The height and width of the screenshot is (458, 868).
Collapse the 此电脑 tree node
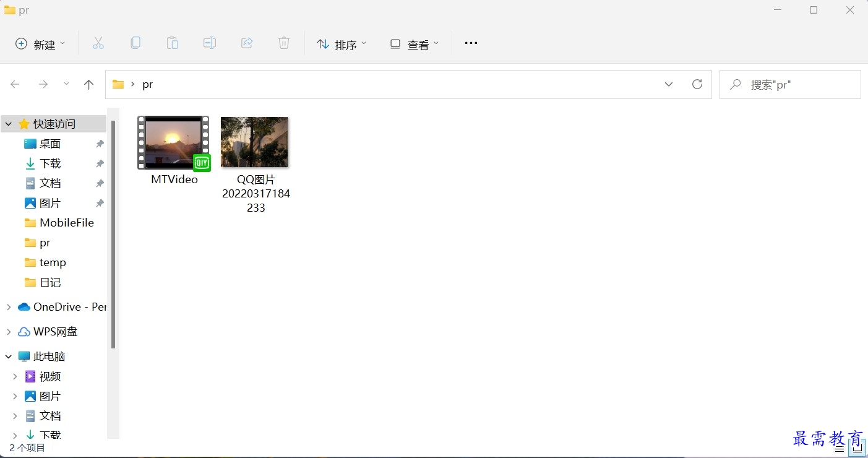[9, 356]
